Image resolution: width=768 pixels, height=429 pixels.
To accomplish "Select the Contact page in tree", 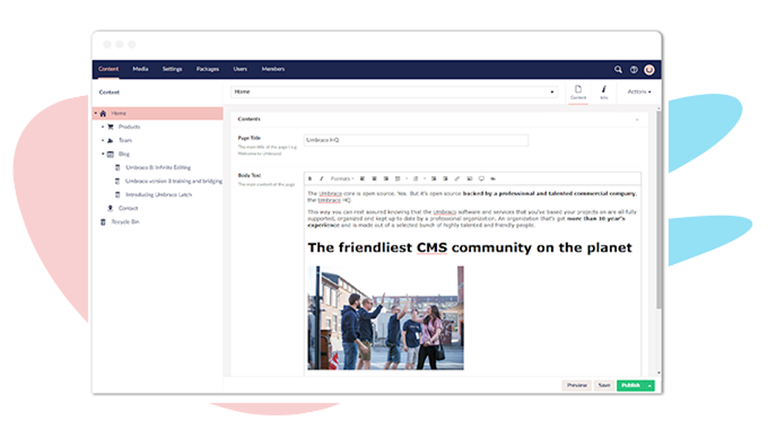I will click(x=128, y=208).
